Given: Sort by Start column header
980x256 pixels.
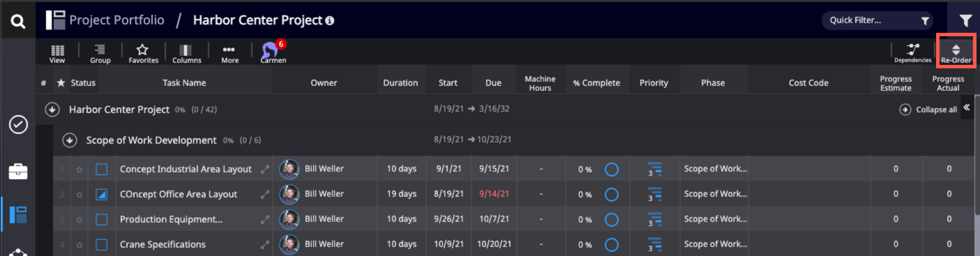Looking at the screenshot, I should [x=447, y=83].
